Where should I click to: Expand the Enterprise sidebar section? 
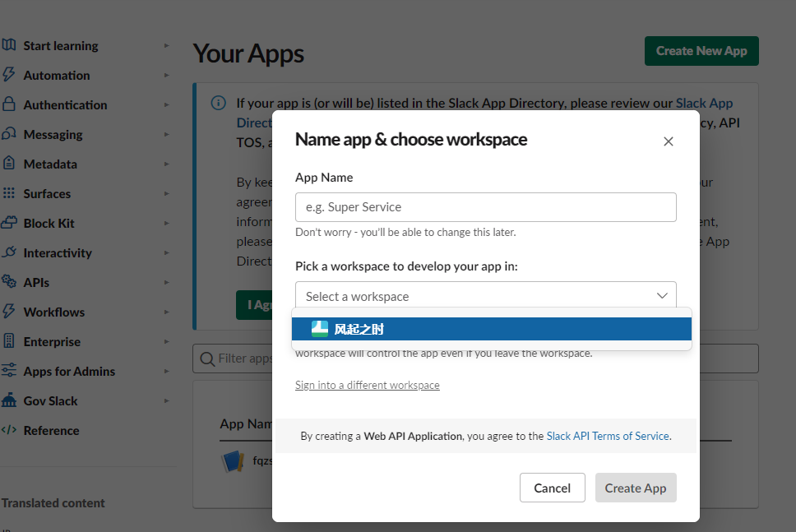point(167,341)
